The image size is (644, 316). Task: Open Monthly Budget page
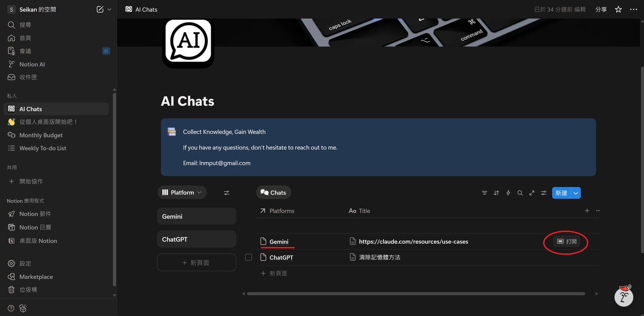[56, 135]
